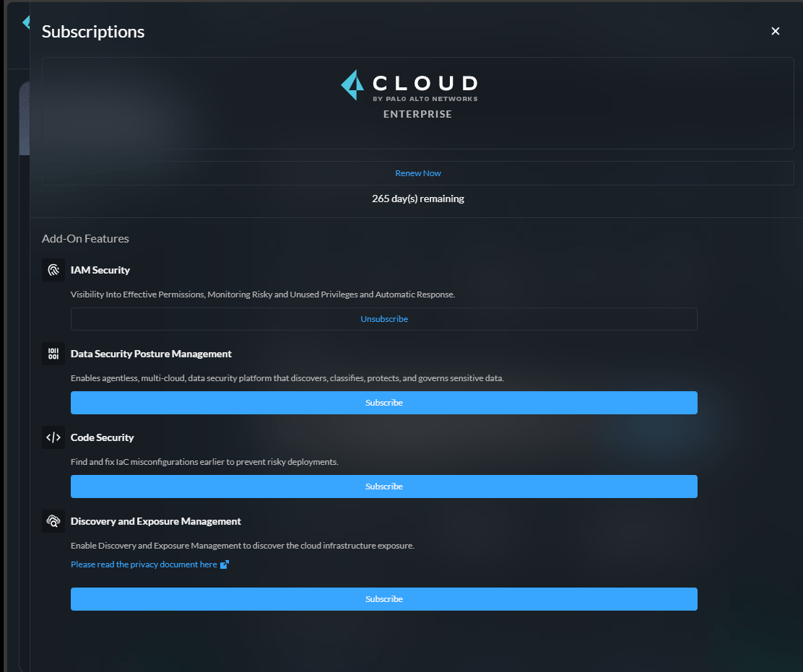The image size is (803, 672).
Task: Open the privacy document link
Action: click(144, 564)
